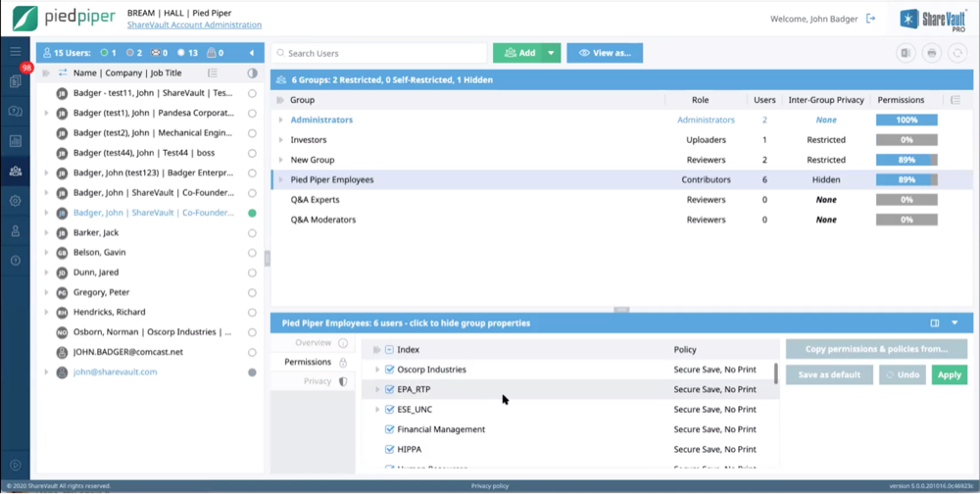This screenshot has width=980, height=494.
Task: Click the green Apply button
Action: click(x=949, y=375)
